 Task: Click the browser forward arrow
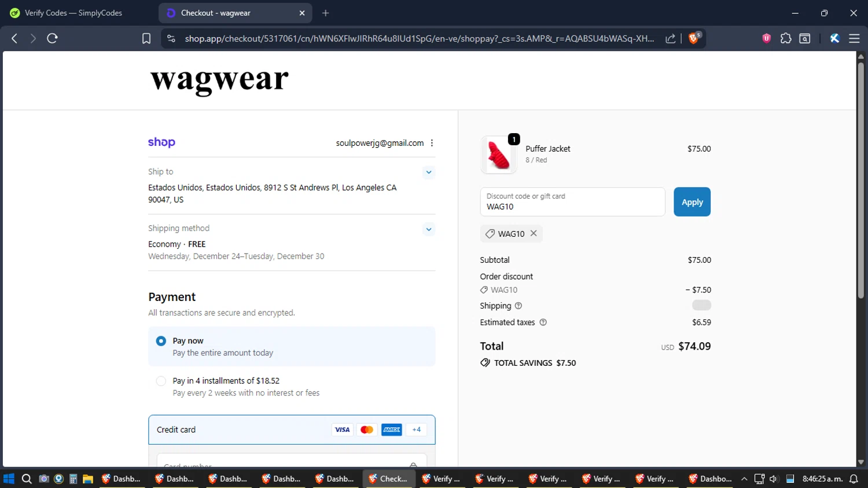(33, 38)
